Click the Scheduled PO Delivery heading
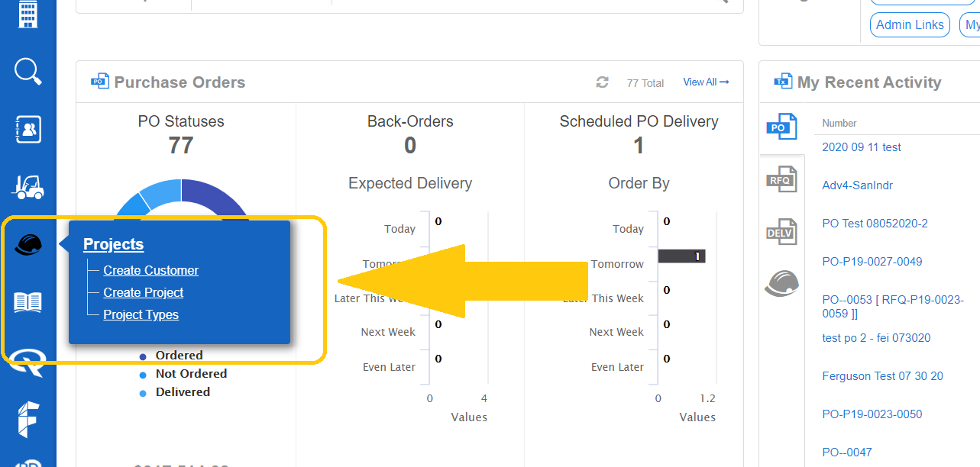980x467 pixels. (x=639, y=121)
